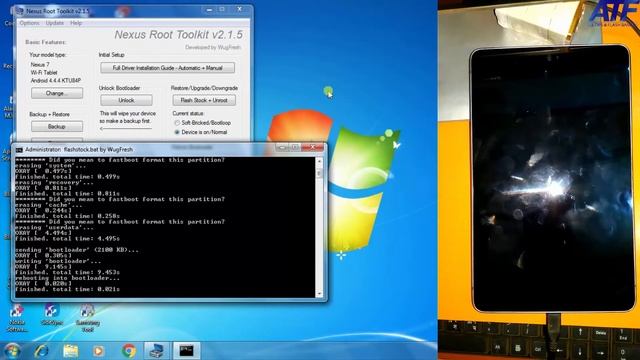
Task: Switch to the command prompt taskbar button
Action: pyautogui.click(x=187, y=351)
